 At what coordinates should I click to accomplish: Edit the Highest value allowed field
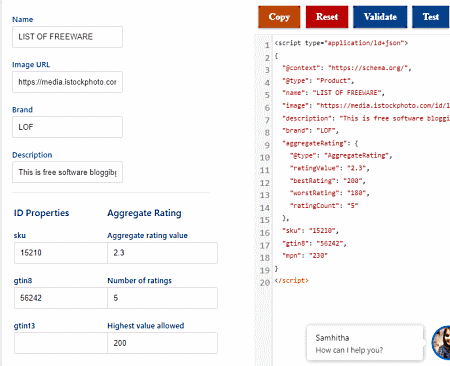(162, 343)
